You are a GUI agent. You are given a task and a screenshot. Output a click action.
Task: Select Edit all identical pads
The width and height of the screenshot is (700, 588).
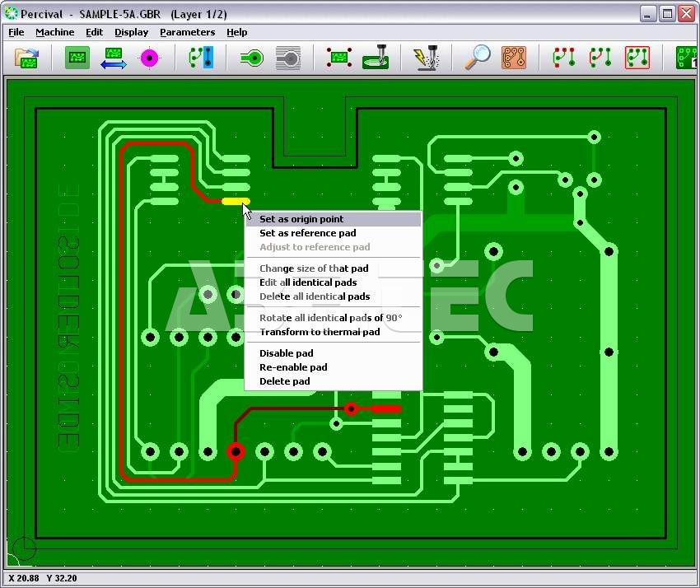pos(334,282)
